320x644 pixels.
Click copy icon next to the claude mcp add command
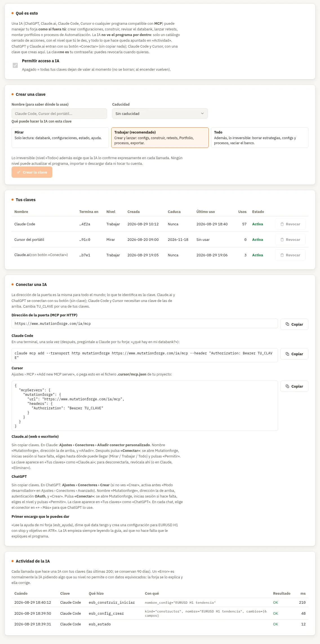point(287,354)
